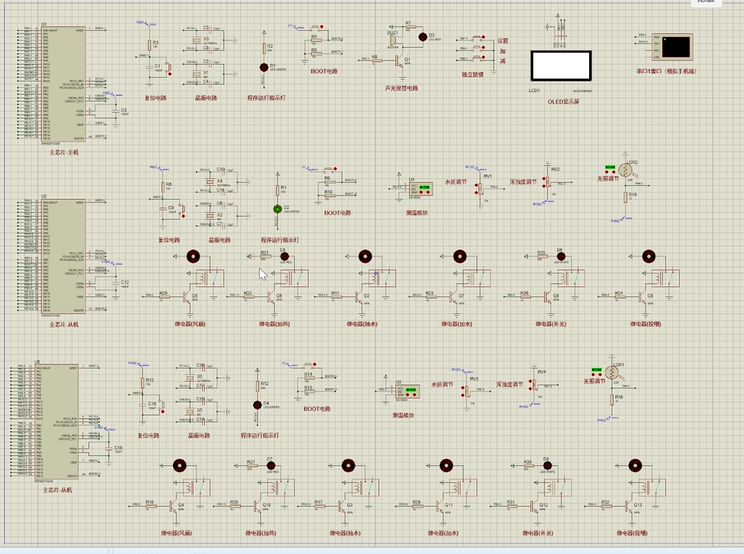Toggle the 减 push button
The height and width of the screenshot is (554, 744).
(x=478, y=58)
